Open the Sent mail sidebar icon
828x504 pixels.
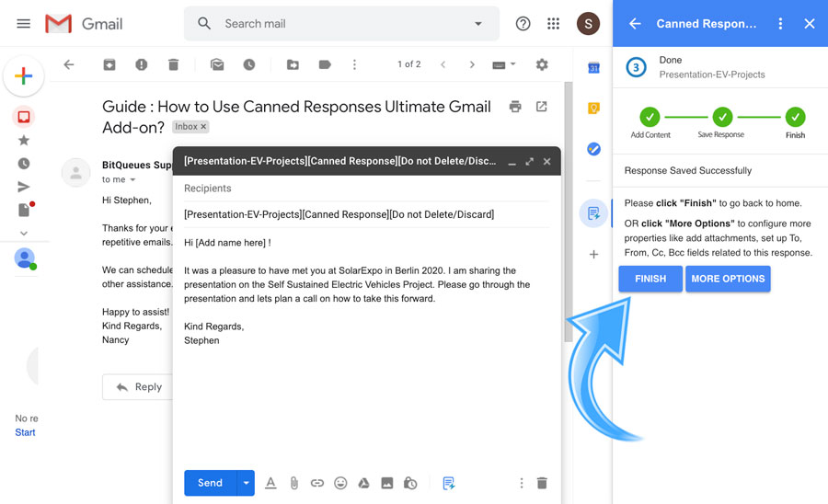(24, 187)
